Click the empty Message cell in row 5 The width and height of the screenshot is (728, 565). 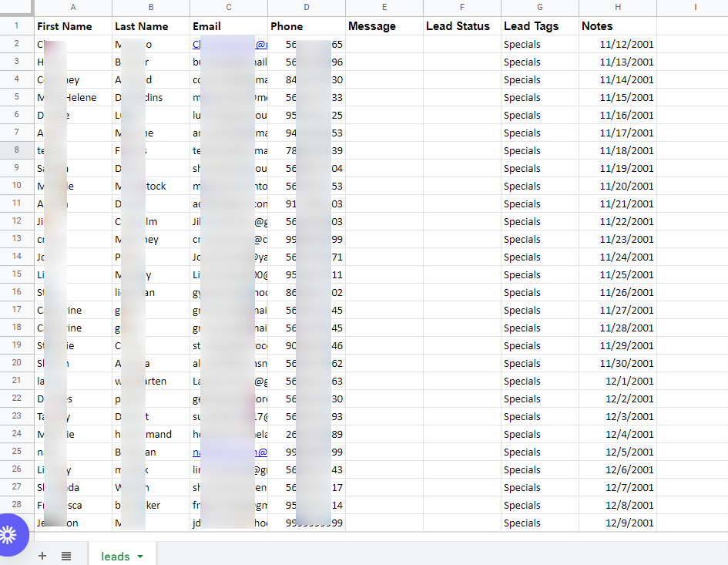click(x=384, y=97)
